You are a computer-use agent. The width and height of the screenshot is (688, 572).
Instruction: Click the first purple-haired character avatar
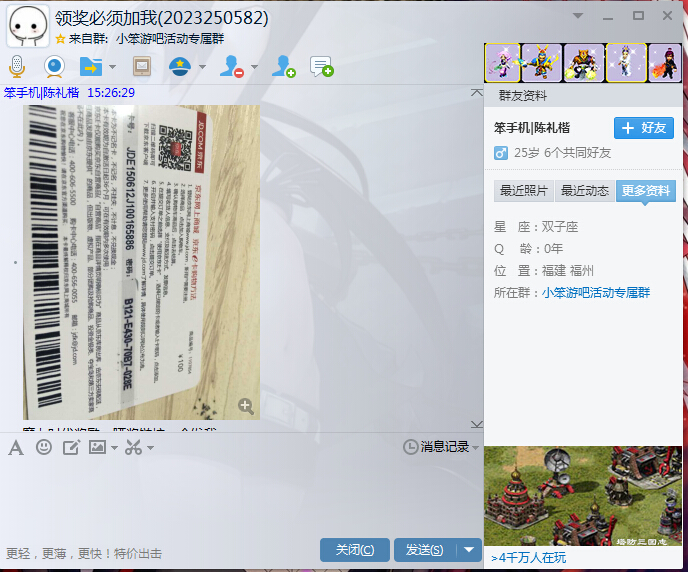coord(502,63)
